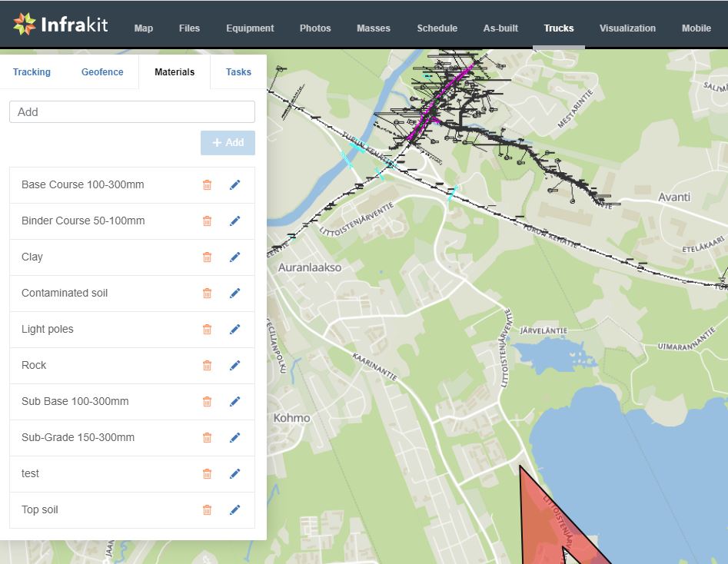Go to the Equipment menu item

click(x=250, y=28)
